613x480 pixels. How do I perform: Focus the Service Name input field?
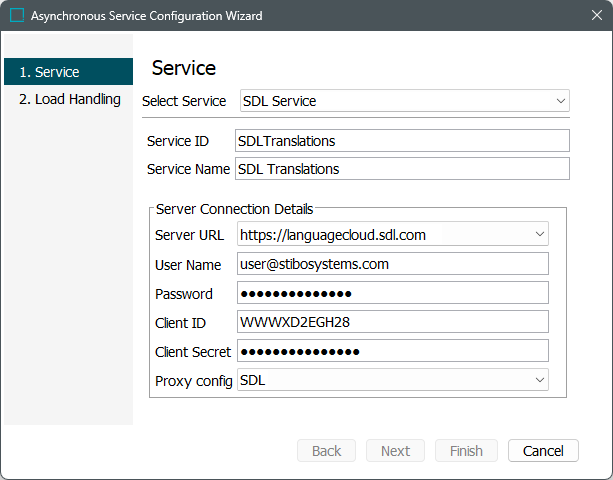coord(402,169)
